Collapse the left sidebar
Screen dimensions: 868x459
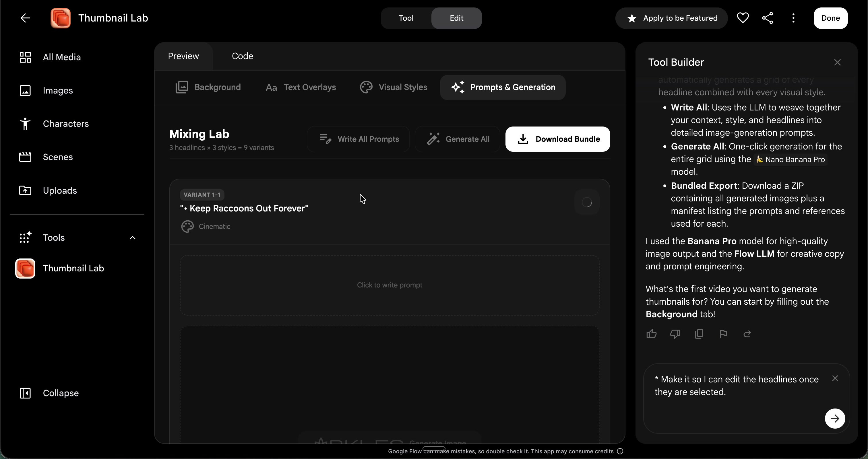(x=49, y=393)
